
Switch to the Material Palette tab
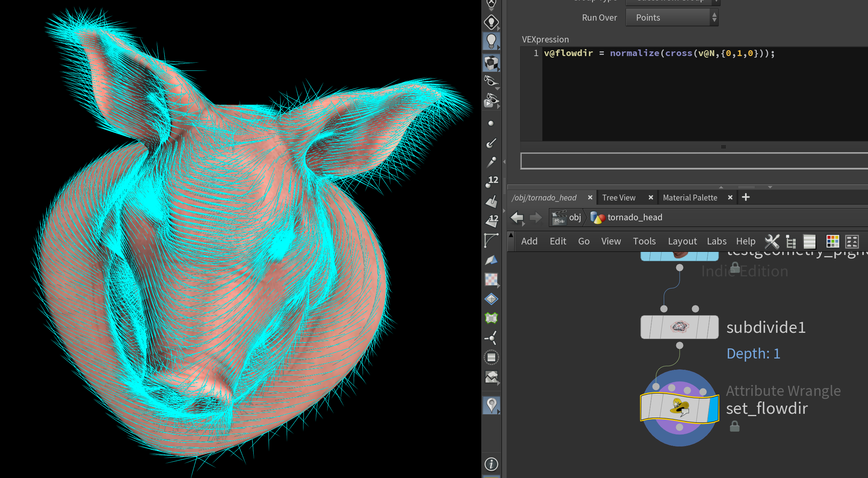pos(690,198)
